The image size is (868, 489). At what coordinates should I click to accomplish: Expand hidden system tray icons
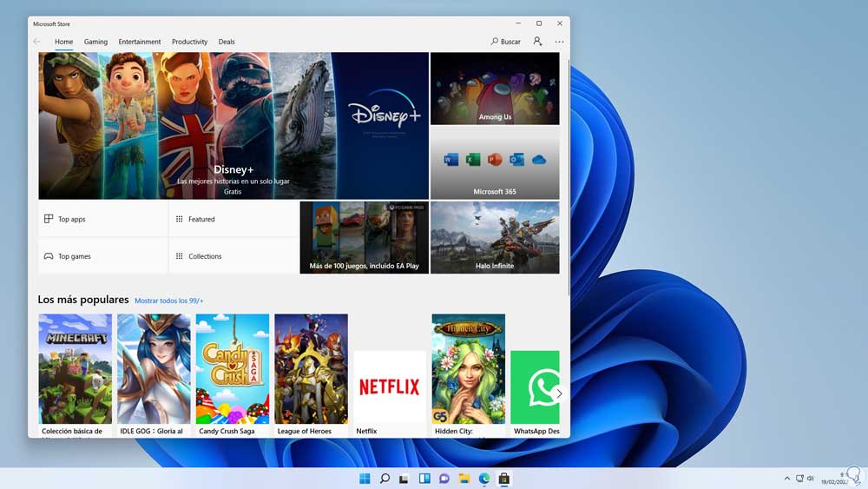click(787, 479)
